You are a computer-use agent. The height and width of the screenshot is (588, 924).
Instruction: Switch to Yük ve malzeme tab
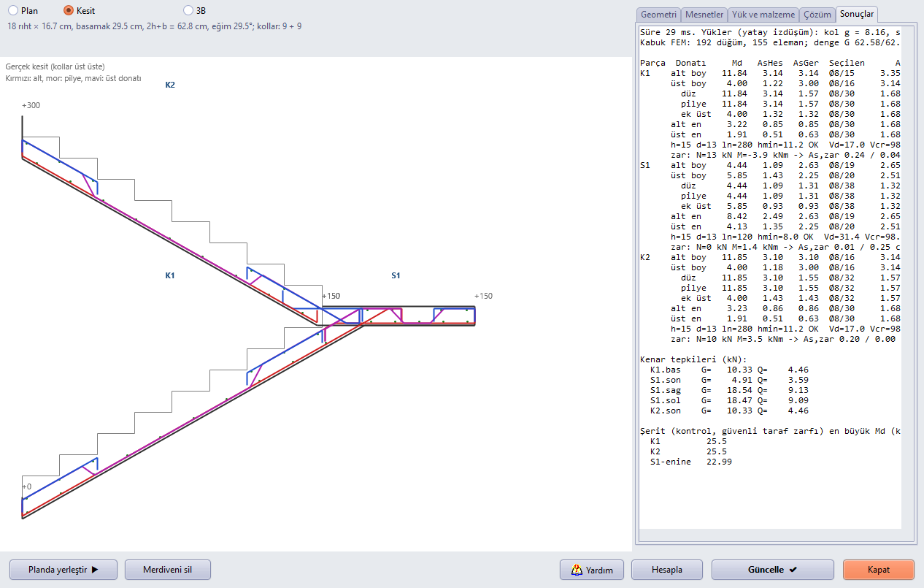click(x=763, y=15)
